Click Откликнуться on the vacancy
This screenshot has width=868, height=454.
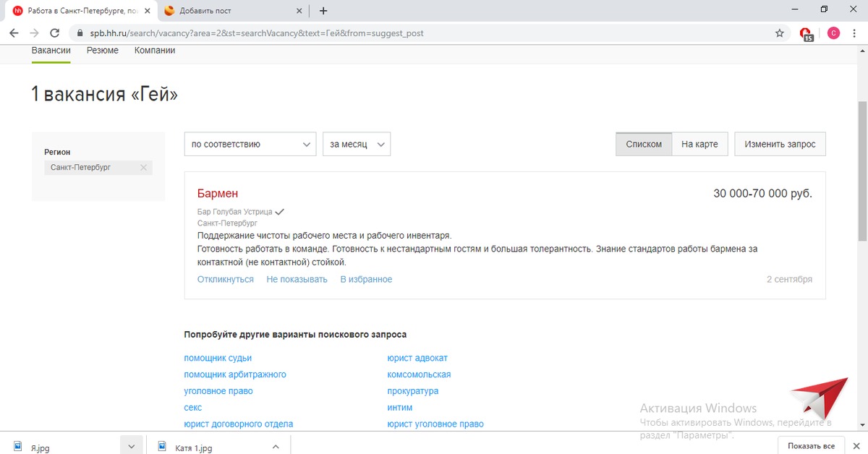[226, 279]
